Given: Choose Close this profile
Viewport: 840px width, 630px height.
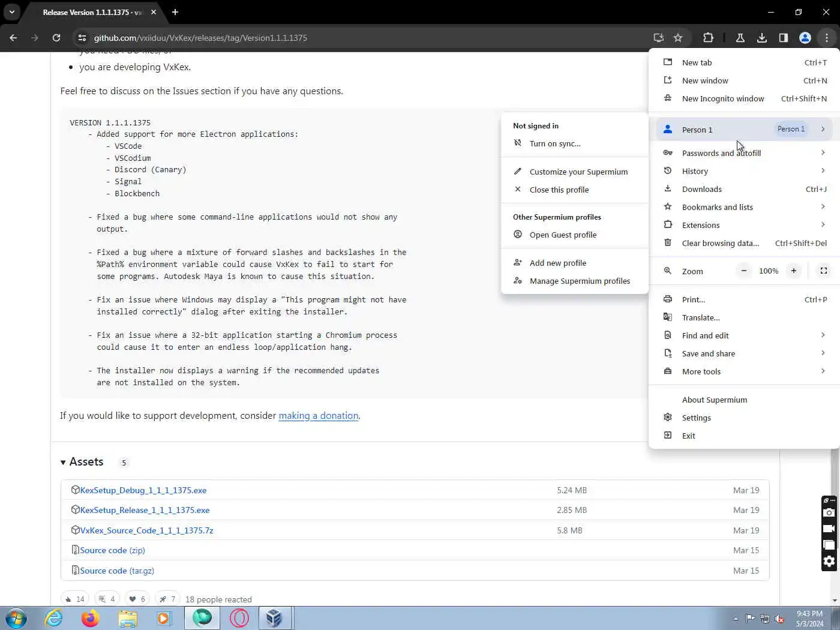Looking at the screenshot, I should 574,190.
